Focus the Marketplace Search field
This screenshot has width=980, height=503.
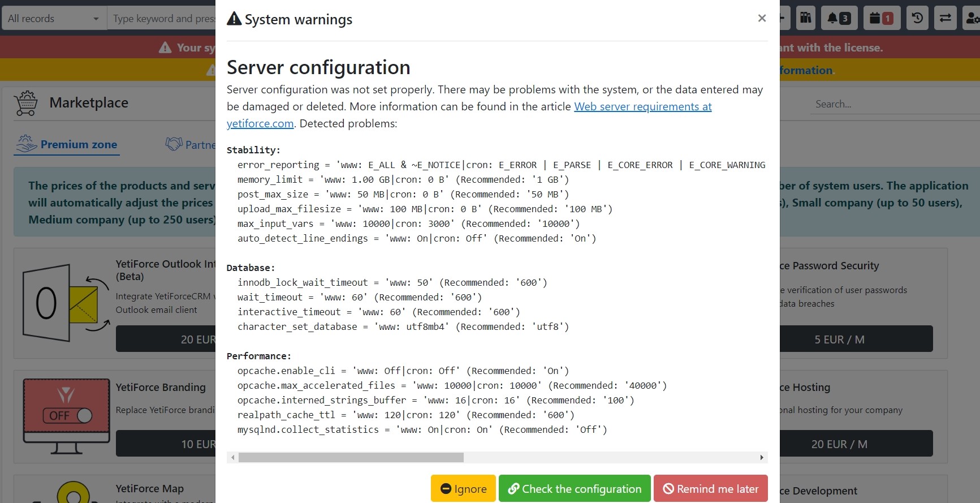895,104
